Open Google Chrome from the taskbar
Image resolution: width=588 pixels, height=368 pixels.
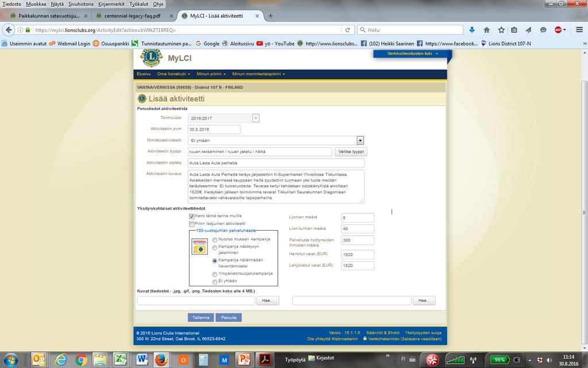tap(80, 360)
